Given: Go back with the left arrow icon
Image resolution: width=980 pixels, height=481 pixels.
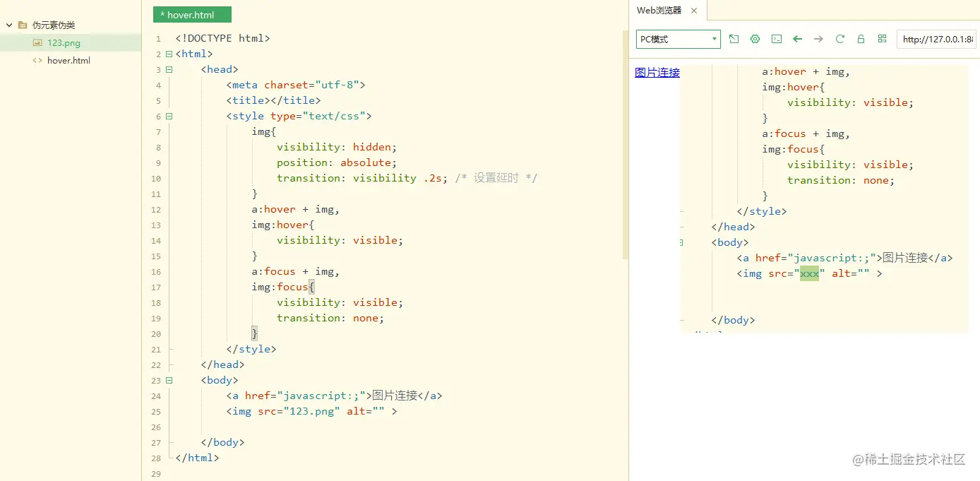Looking at the screenshot, I should pos(798,39).
